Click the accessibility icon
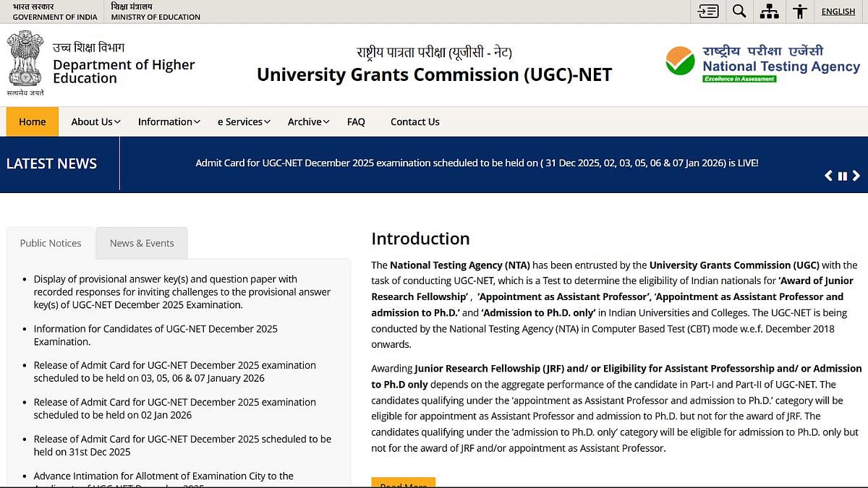The height and width of the screenshot is (488, 868). [x=799, y=11]
